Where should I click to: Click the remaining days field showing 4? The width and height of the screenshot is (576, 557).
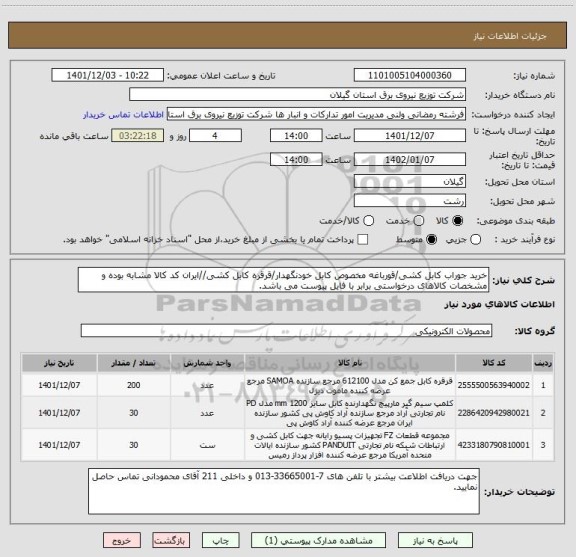215,136
